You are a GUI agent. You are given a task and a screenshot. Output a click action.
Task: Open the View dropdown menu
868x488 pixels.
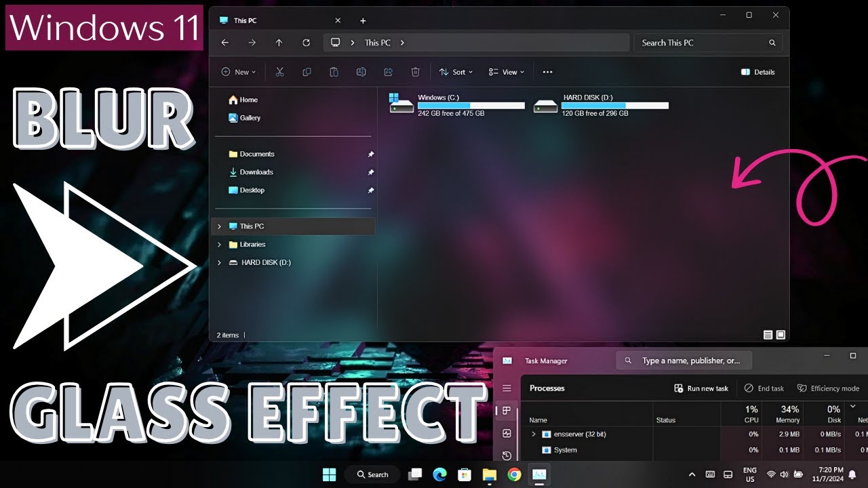507,72
